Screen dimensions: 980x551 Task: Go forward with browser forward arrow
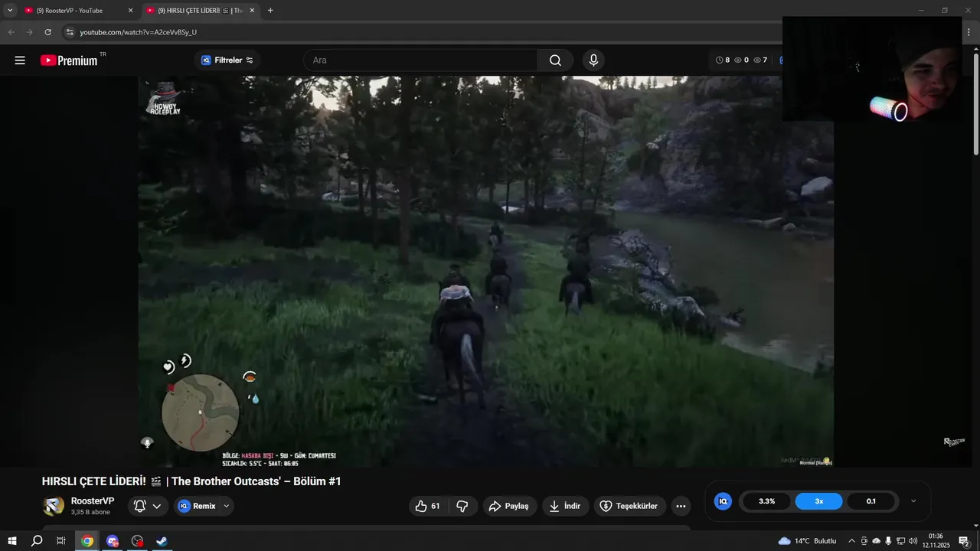[29, 32]
